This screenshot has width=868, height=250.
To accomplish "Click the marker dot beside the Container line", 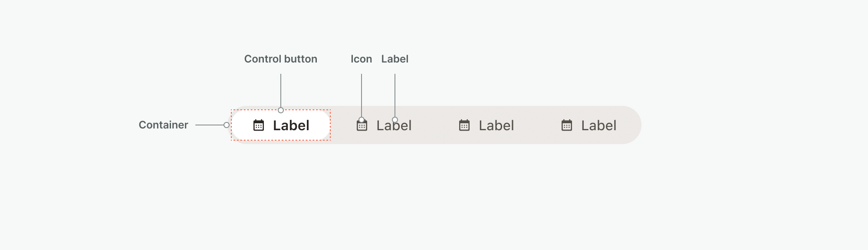I will (227, 125).
